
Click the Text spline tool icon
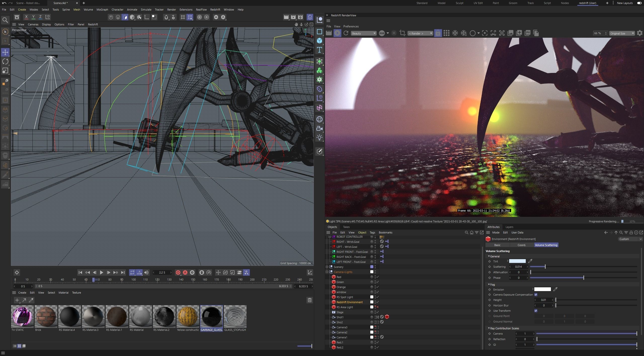pyautogui.click(x=319, y=50)
